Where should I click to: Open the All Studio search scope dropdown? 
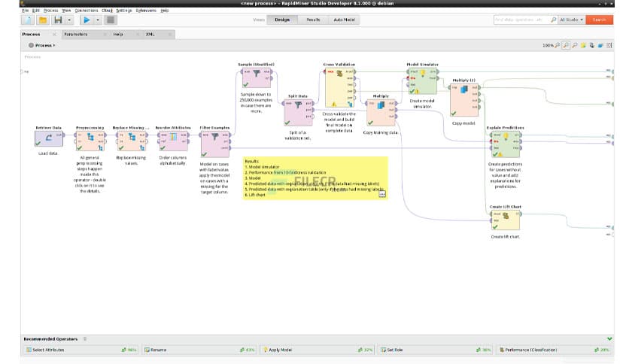click(572, 20)
